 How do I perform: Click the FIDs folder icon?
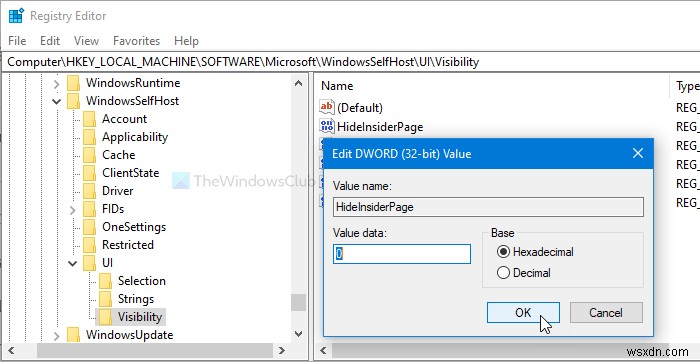pos(89,209)
